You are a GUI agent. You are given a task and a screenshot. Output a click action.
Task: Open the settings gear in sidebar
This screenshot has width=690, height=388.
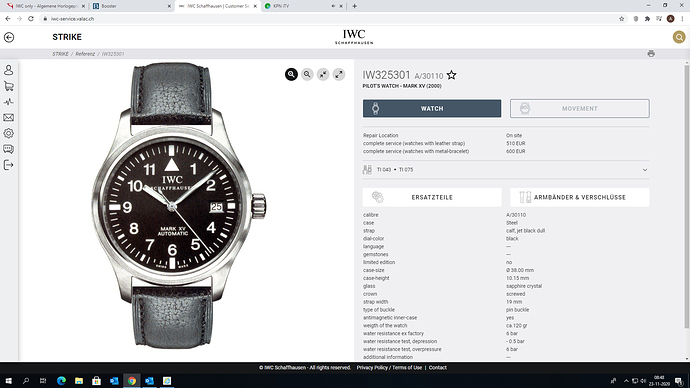point(8,133)
